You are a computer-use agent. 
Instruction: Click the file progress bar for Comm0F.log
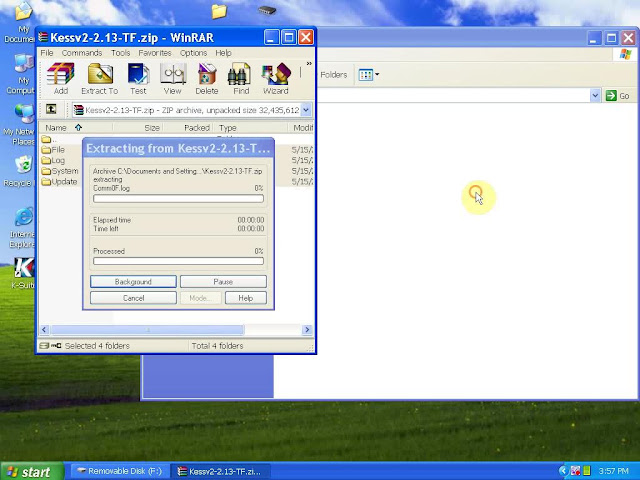click(178, 199)
